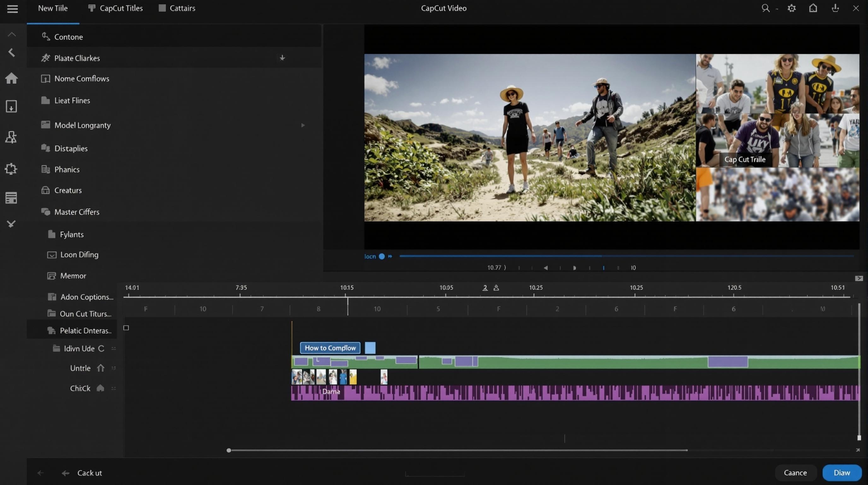
Task: Open the Plaate Cliarkes panel
Action: click(77, 58)
